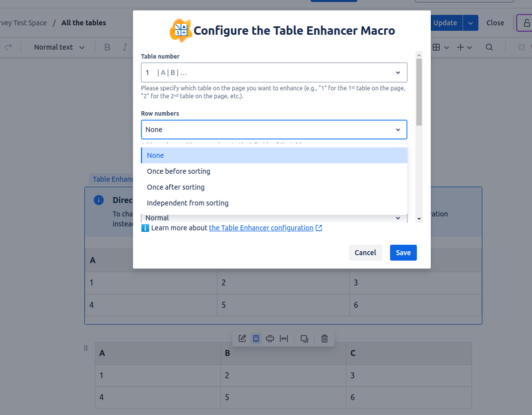Open find and replace search icon
The height and width of the screenshot is (415, 532).
(489, 47)
